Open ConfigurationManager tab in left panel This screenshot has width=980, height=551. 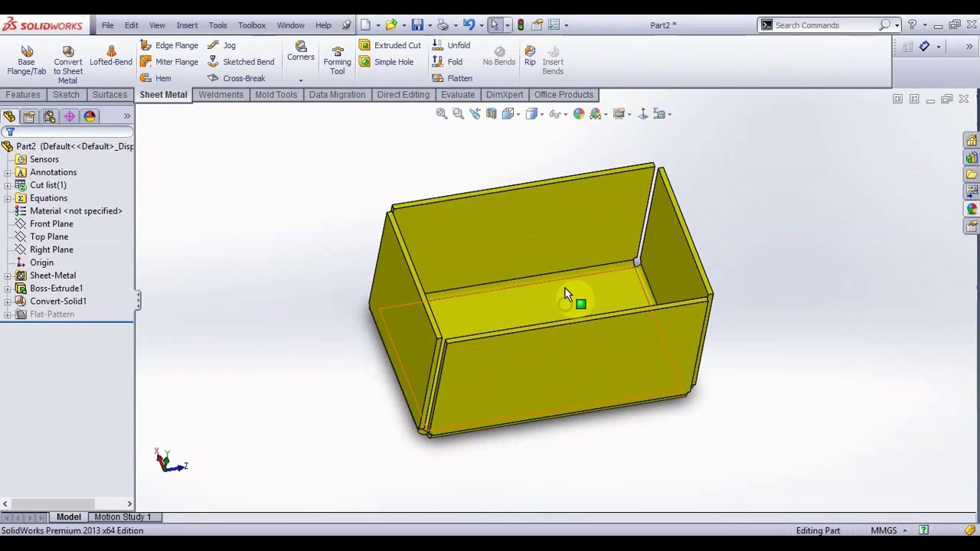tap(49, 116)
